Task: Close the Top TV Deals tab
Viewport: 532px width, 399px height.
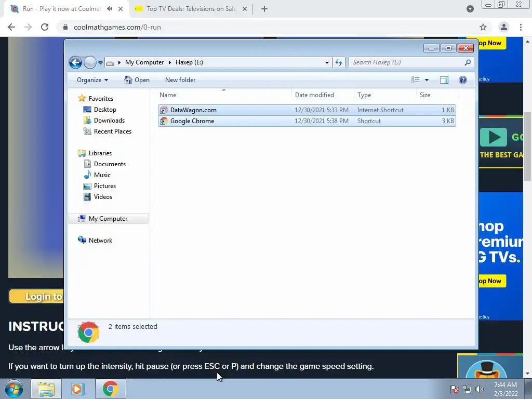Action: 245,9
